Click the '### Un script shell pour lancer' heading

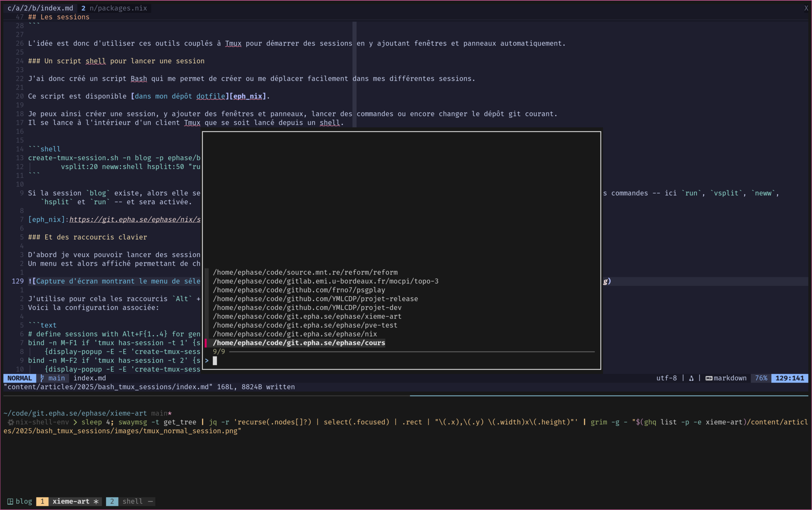coord(116,61)
